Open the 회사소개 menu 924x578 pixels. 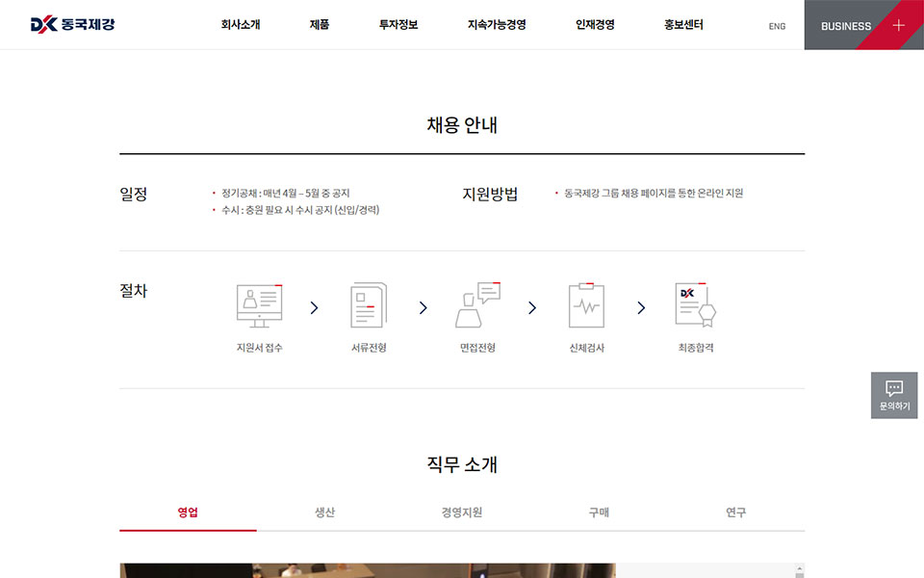click(241, 25)
